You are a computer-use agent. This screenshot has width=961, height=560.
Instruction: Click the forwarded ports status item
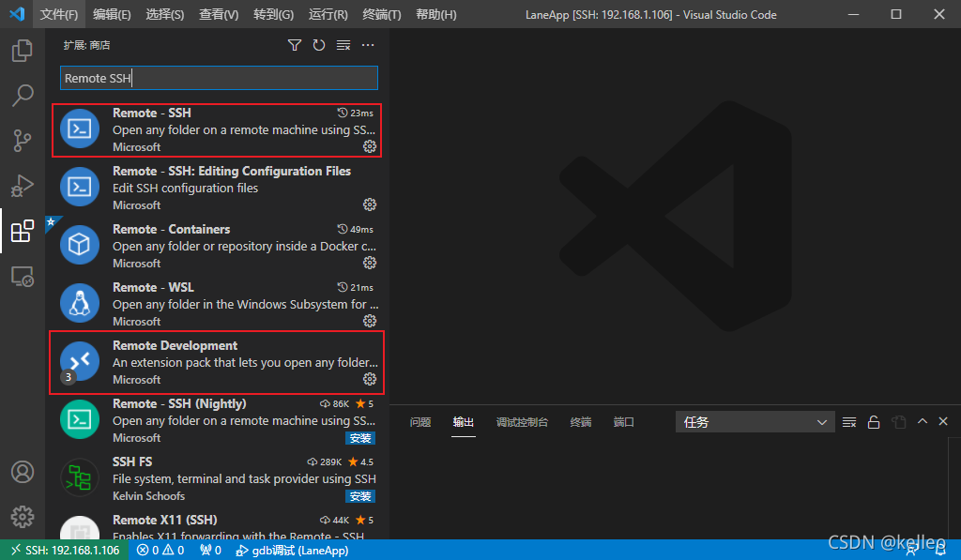click(x=211, y=551)
